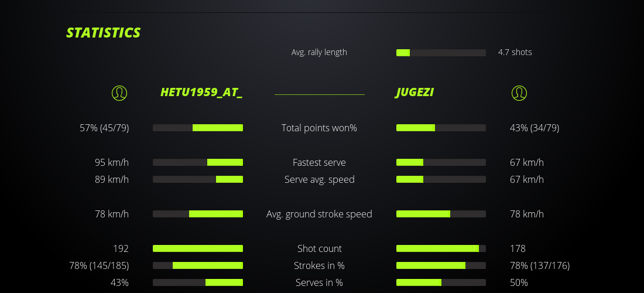Click HETU1959_AT_'s Total points won bar

tap(198, 128)
